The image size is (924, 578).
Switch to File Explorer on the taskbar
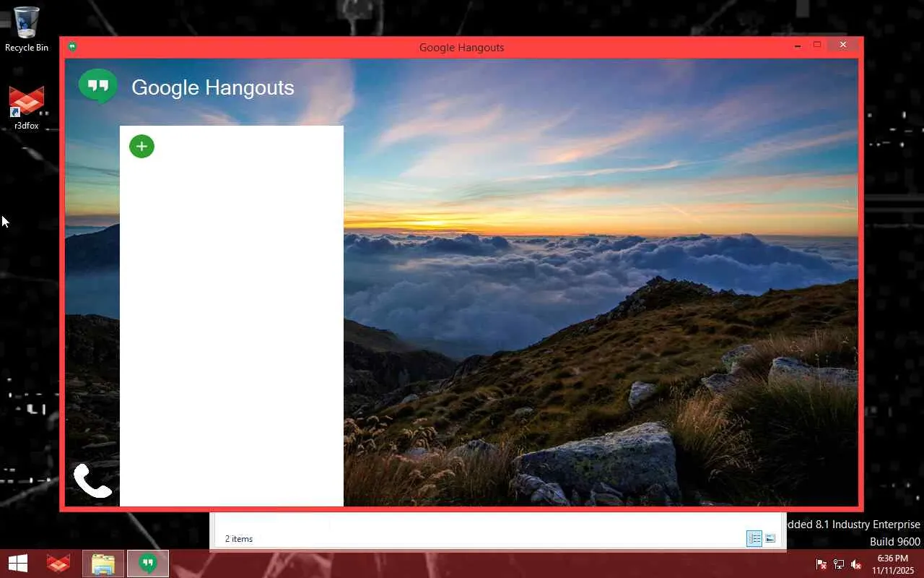click(x=103, y=564)
